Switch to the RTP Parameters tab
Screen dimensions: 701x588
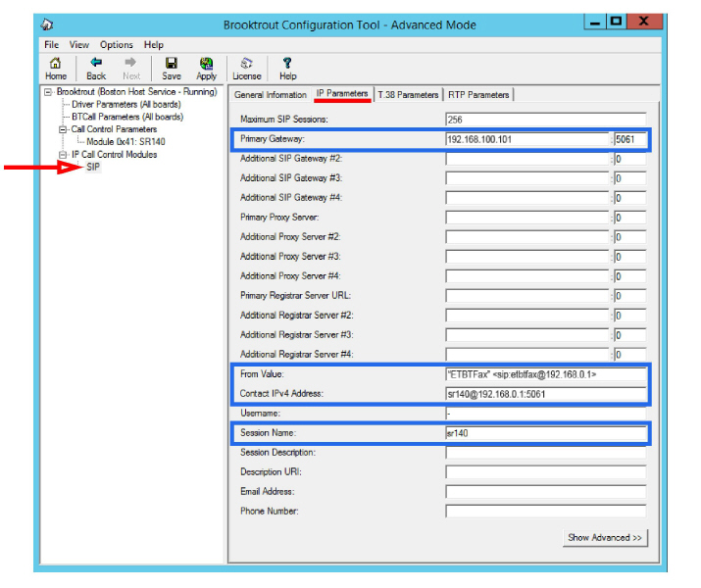pos(478,95)
